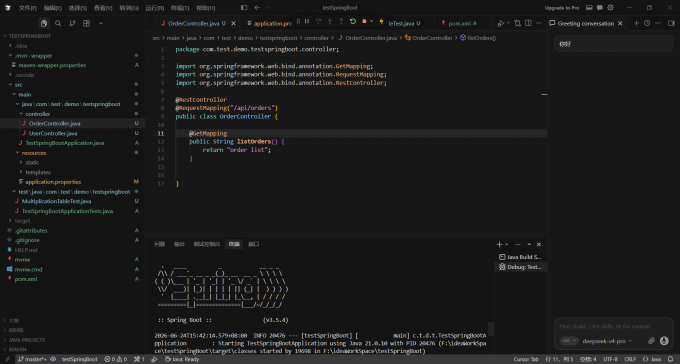Open the chat bubble icon in title bar

point(600,8)
